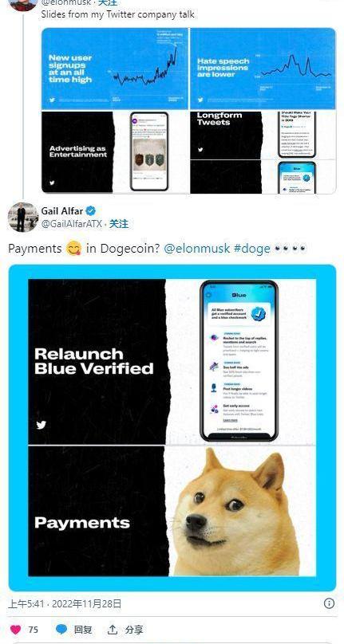The image size is (344, 644).
Task: Open the Hate speech impressions slide image
Action: pyautogui.click(x=263, y=69)
